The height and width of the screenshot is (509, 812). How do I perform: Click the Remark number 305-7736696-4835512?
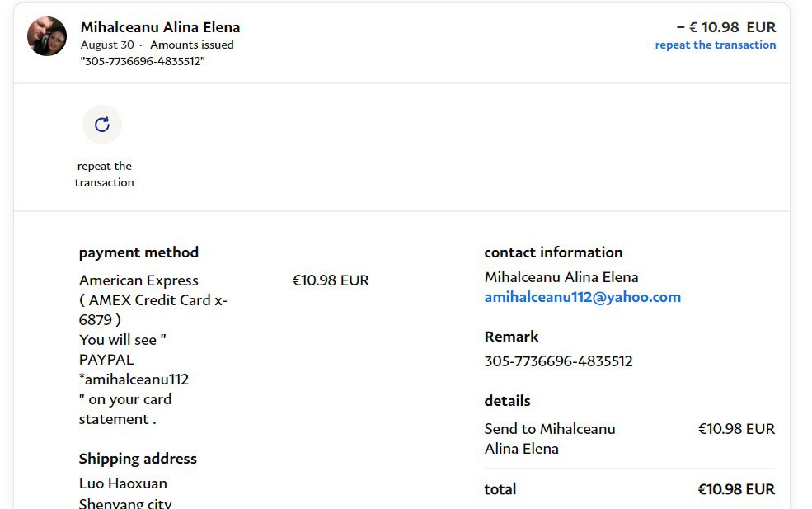(x=558, y=361)
